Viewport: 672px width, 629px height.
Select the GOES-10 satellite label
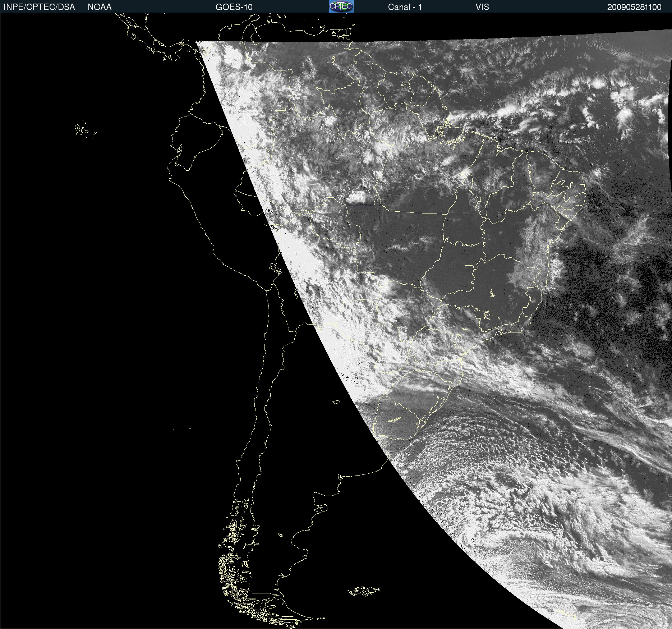pyautogui.click(x=234, y=7)
